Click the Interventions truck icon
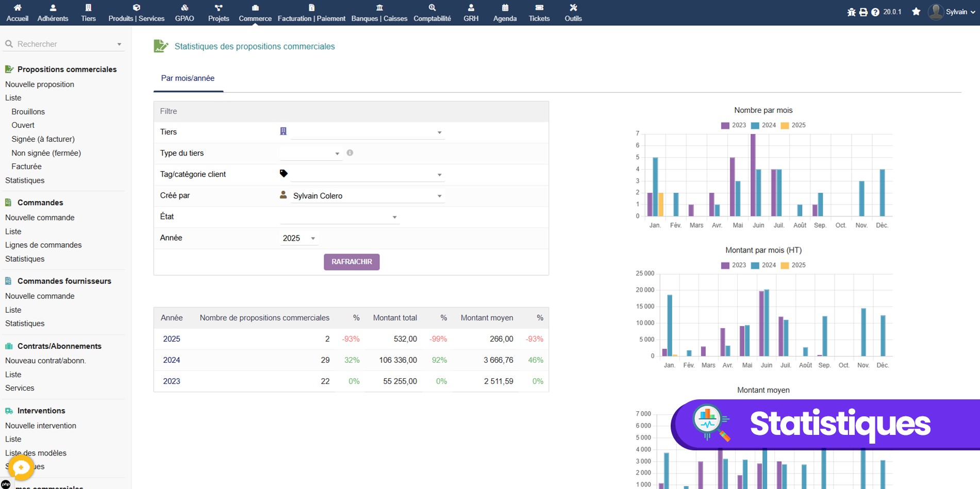Image resolution: width=980 pixels, height=489 pixels. tap(9, 411)
